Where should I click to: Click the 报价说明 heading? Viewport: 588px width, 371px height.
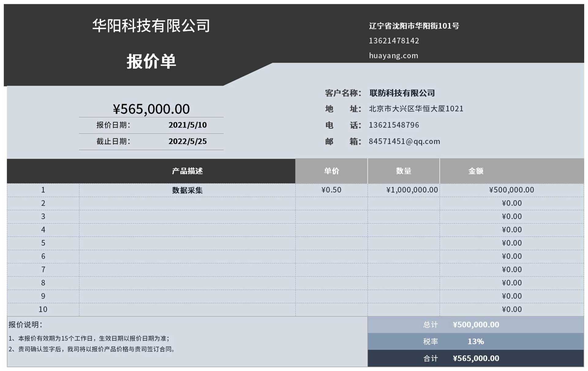tap(26, 325)
